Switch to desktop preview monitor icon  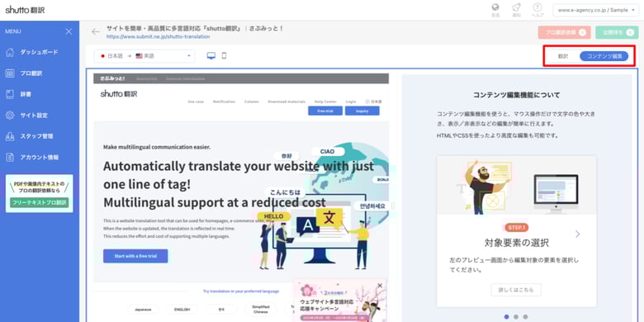tap(211, 56)
